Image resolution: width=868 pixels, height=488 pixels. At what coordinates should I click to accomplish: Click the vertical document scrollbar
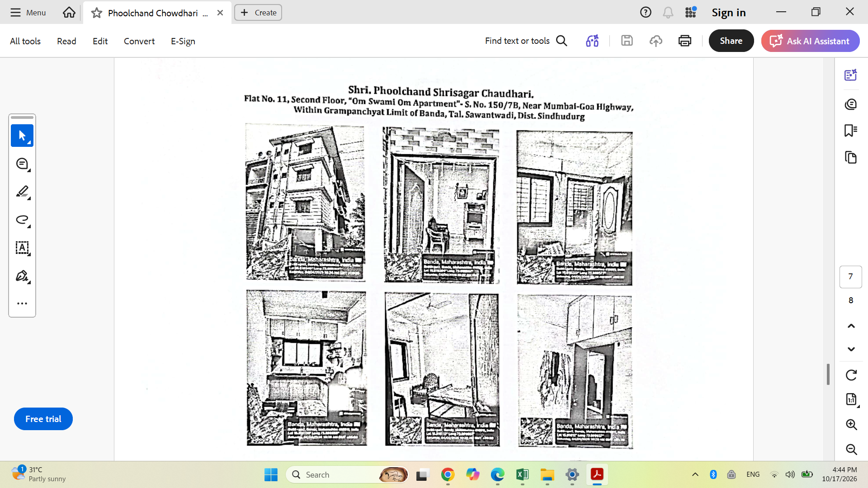[x=828, y=374]
